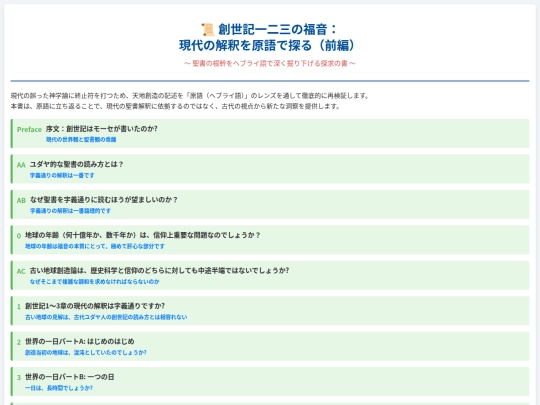
Task: Click subtitle 創造当初の地球は、混沌としていたのでしょうか?
Action: tap(86, 353)
